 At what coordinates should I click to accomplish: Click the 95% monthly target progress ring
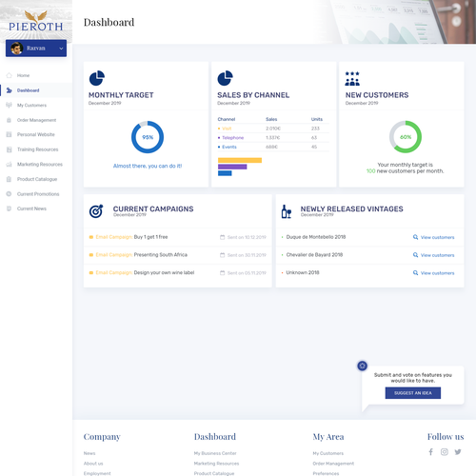[148, 137]
